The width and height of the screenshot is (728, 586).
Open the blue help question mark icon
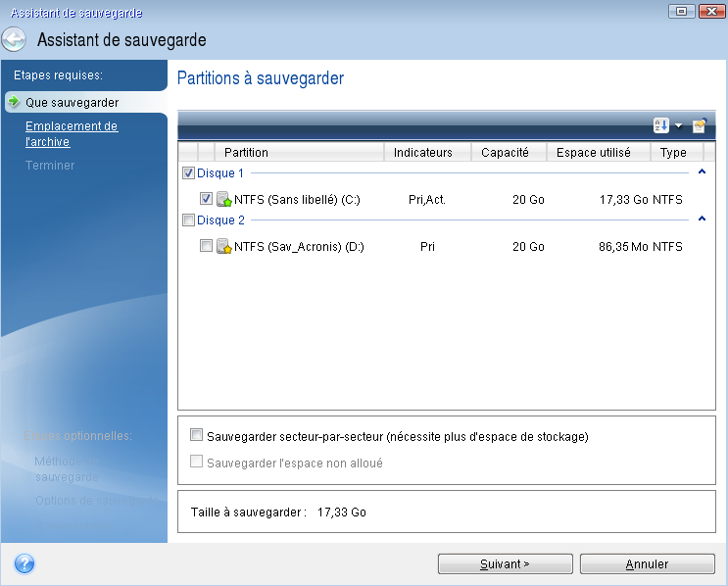24,563
